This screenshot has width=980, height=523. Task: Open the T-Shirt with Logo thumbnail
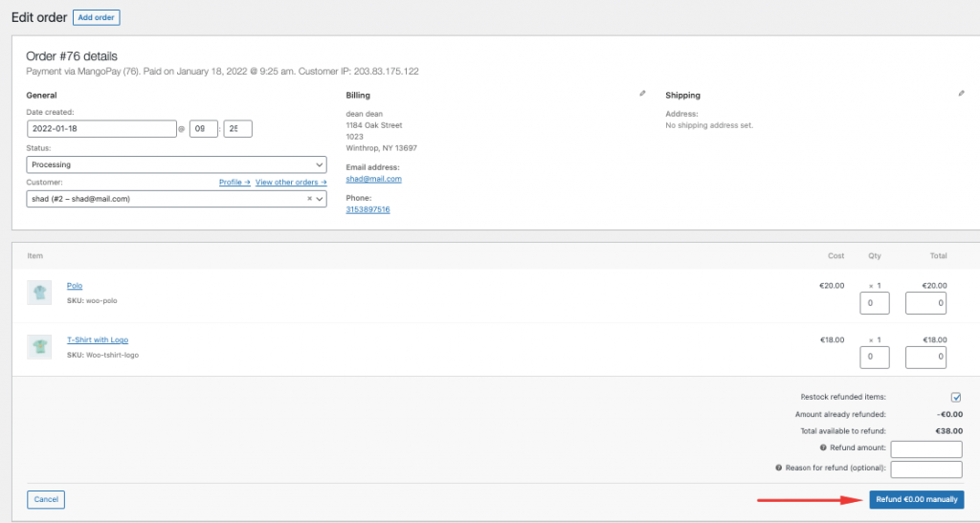(x=39, y=346)
